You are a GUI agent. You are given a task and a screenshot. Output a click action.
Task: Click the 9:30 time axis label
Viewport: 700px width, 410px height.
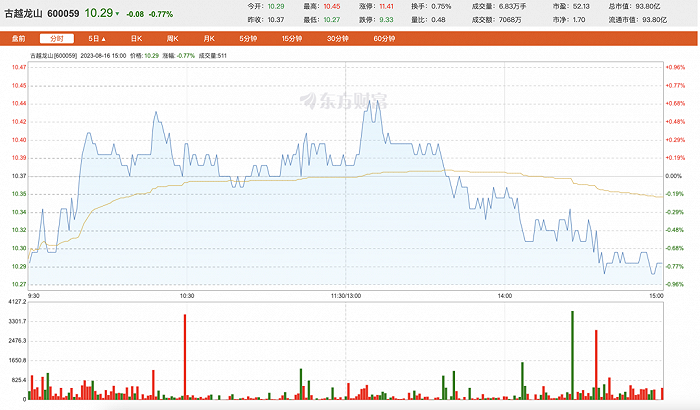[x=33, y=296]
